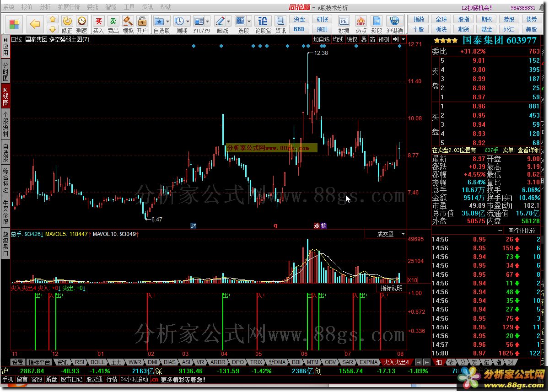The height and width of the screenshot is (392, 549).
Task: Click the L2抄底机会! promo link
Action: [476, 8]
